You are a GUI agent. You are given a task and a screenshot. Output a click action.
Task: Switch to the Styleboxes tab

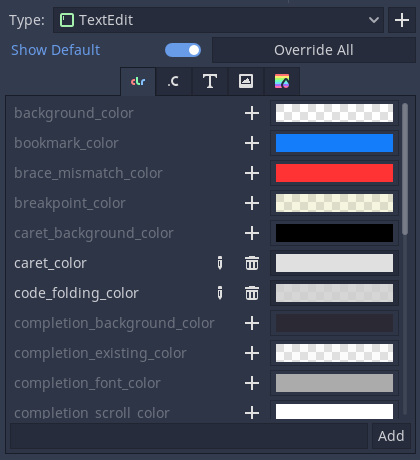pos(282,81)
